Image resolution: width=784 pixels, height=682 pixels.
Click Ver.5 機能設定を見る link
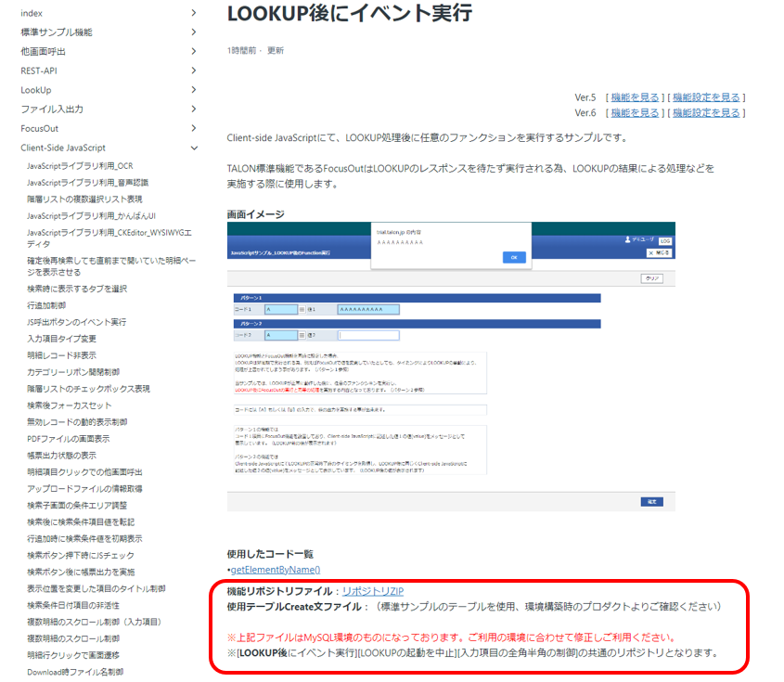(x=706, y=97)
